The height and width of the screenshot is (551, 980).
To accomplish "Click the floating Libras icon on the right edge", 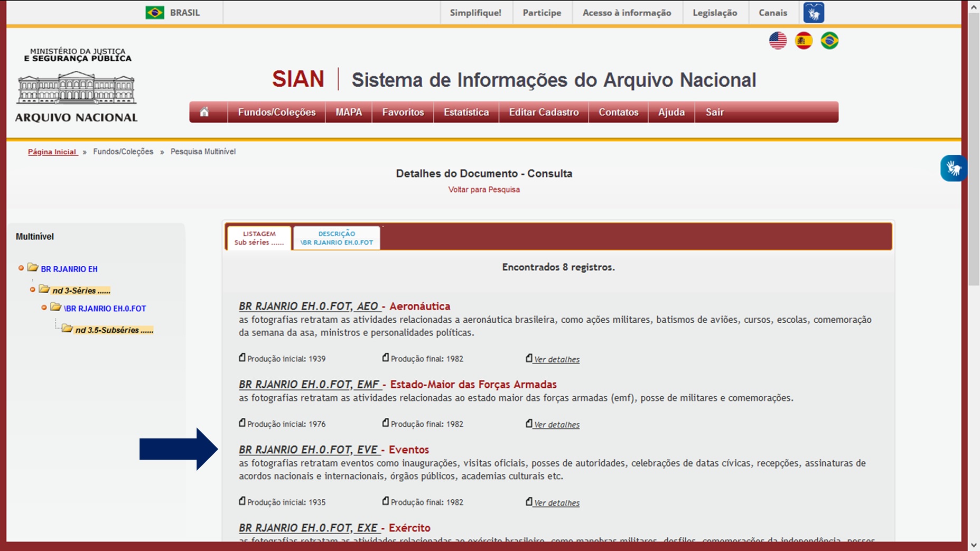I will [x=954, y=168].
